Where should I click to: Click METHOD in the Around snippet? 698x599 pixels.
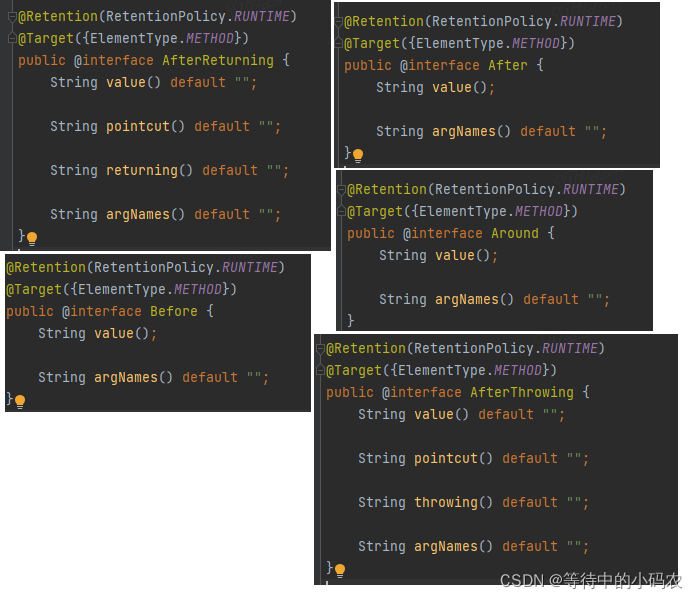(539, 211)
